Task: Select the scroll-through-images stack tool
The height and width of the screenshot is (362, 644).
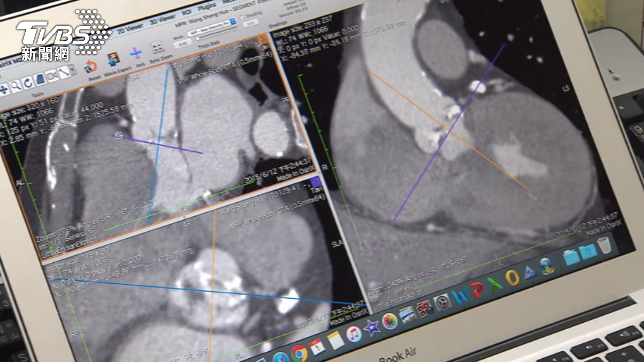Action: pyautogui.click(x=40, y=79)
